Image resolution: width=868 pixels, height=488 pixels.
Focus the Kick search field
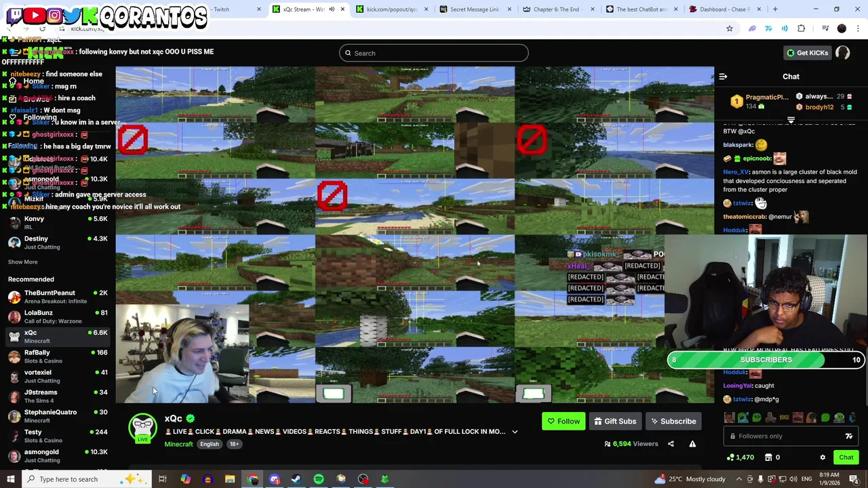click(434, 53)
